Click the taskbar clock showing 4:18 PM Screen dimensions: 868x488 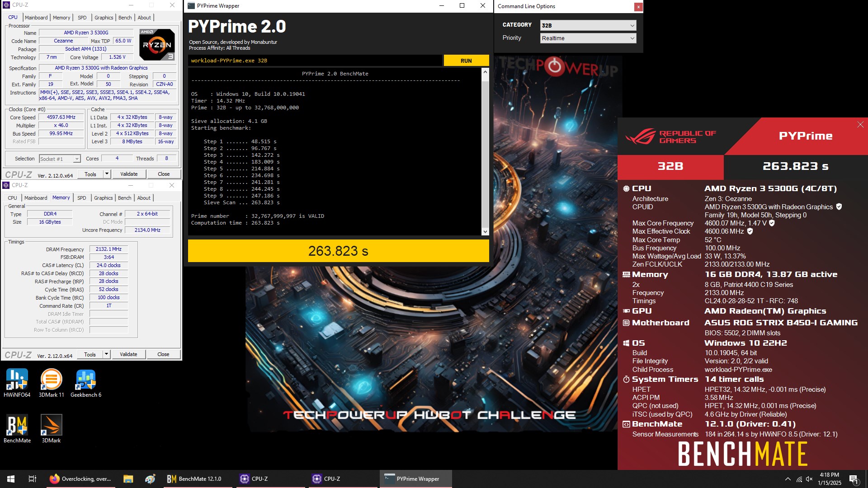[x=829, y=479]
